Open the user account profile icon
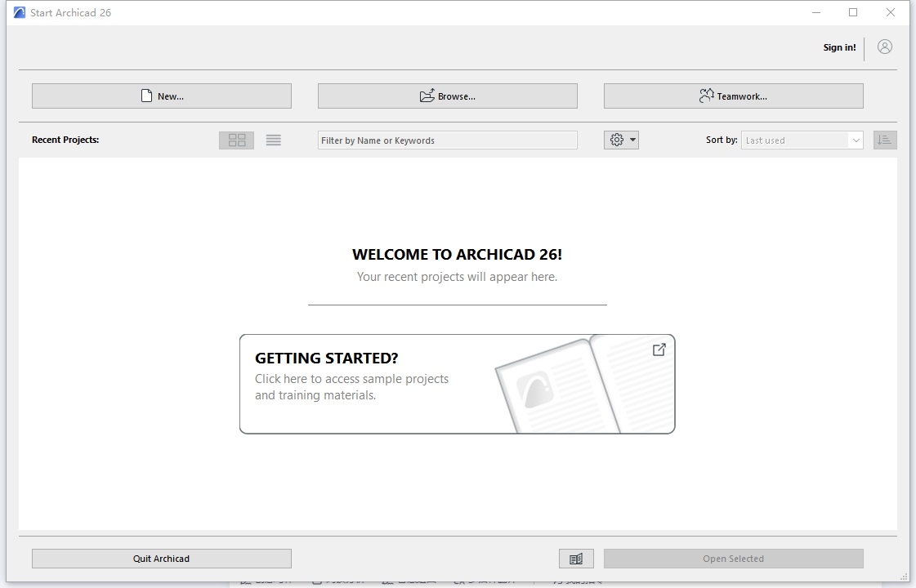 tap(885, 47)
